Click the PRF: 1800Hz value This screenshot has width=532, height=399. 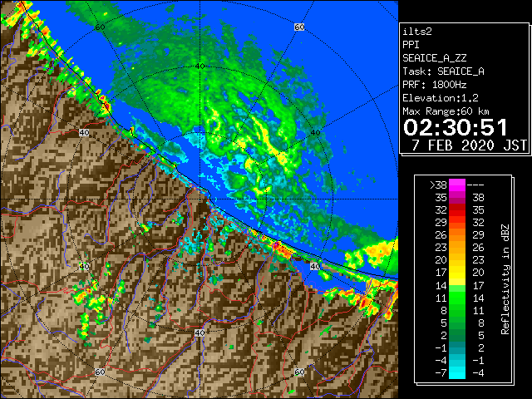[435, 85]
